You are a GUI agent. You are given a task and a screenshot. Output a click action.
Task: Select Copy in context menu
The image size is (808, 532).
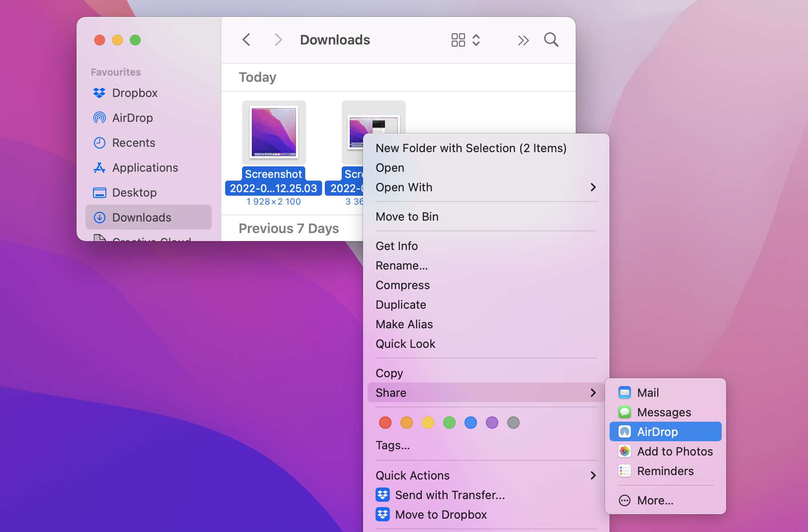(486, 373)
